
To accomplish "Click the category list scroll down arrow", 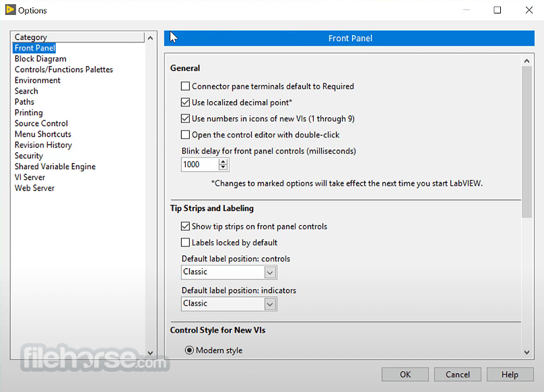I will coord(150,353).
